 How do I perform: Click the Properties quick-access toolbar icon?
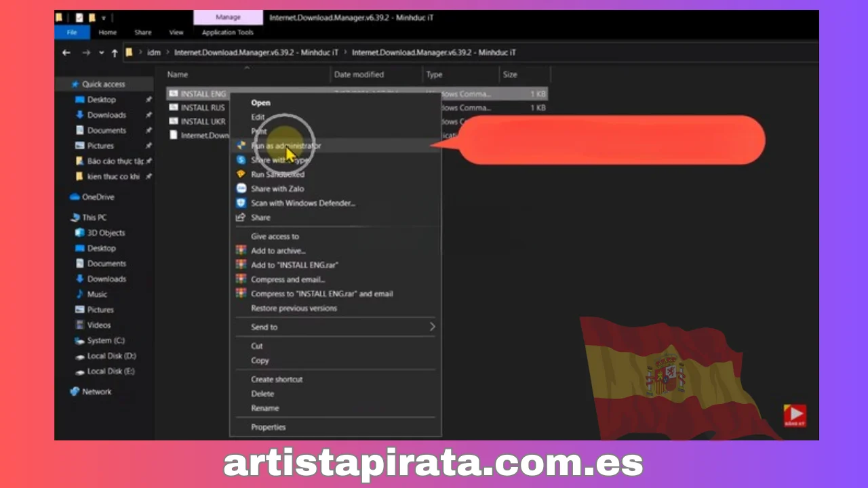point(79,18)
